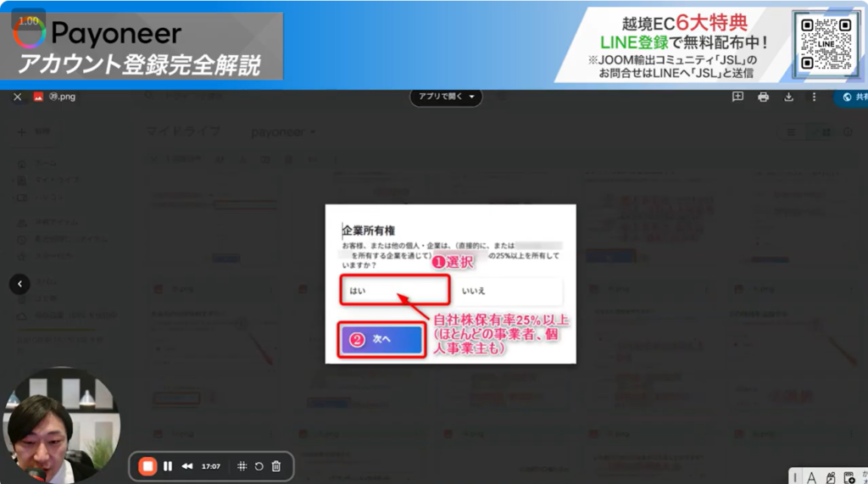This screenshot has width=868, height=484.
Task: Delete the recording with the trash icon
Action: [275, 466]
